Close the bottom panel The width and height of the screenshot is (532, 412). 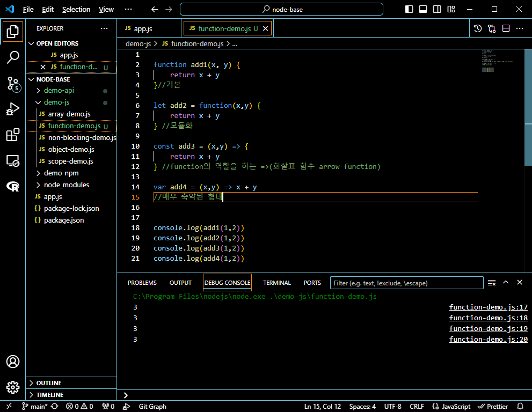tap(520, 283)
